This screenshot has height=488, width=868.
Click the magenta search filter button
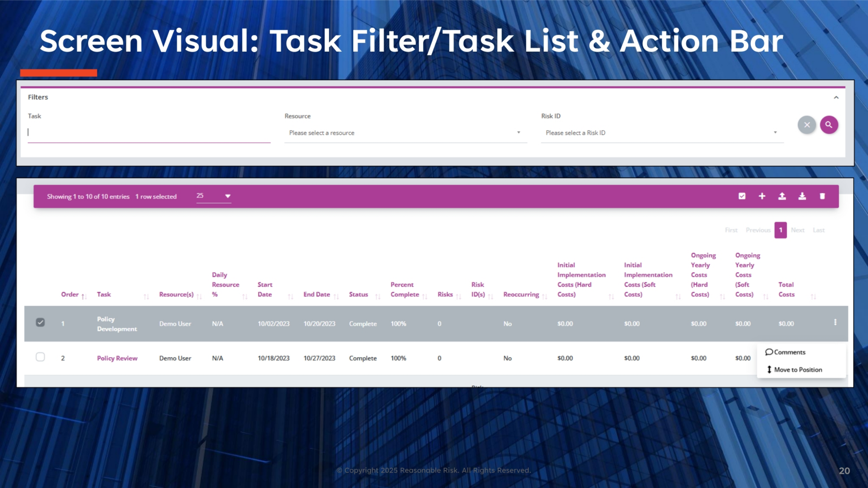click(x=829, y=125)
